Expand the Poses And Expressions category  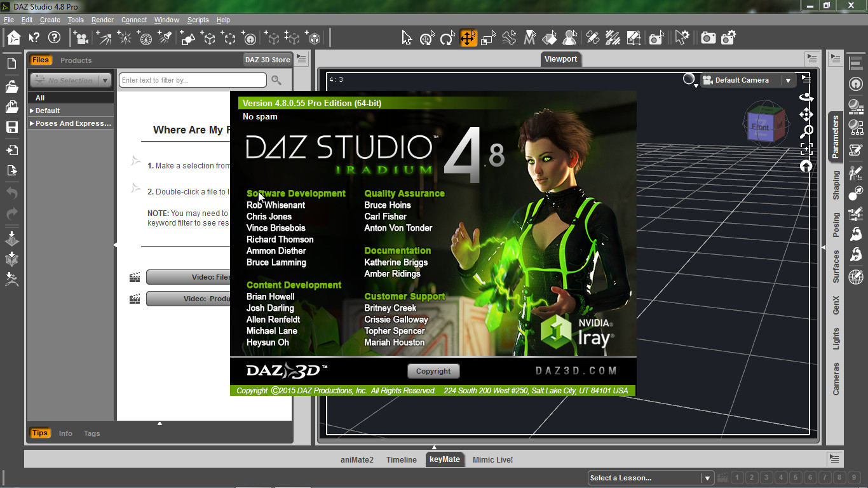click(32, 123)
